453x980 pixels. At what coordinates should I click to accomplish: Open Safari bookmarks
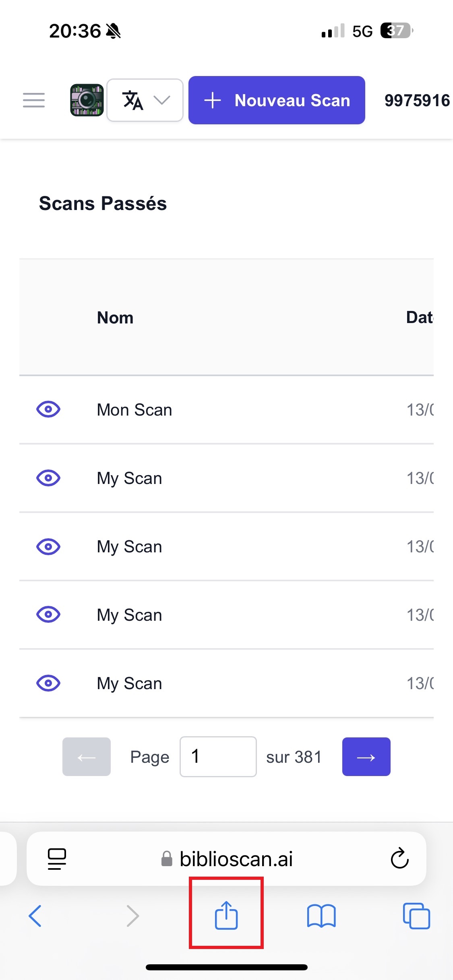click(321, 916)
